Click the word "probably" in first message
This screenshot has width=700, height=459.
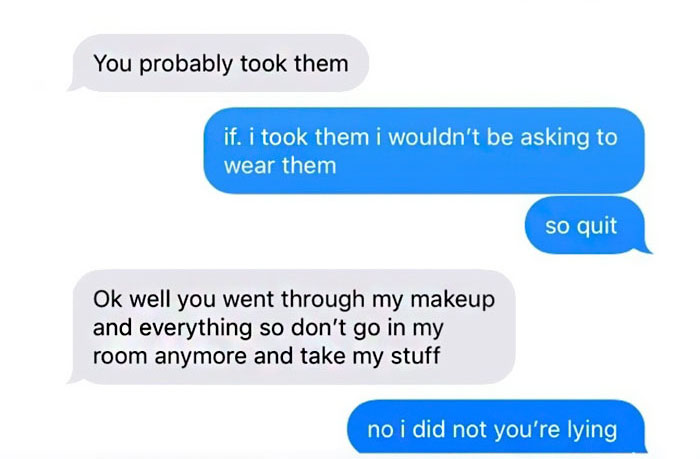[x=186, y=64]
